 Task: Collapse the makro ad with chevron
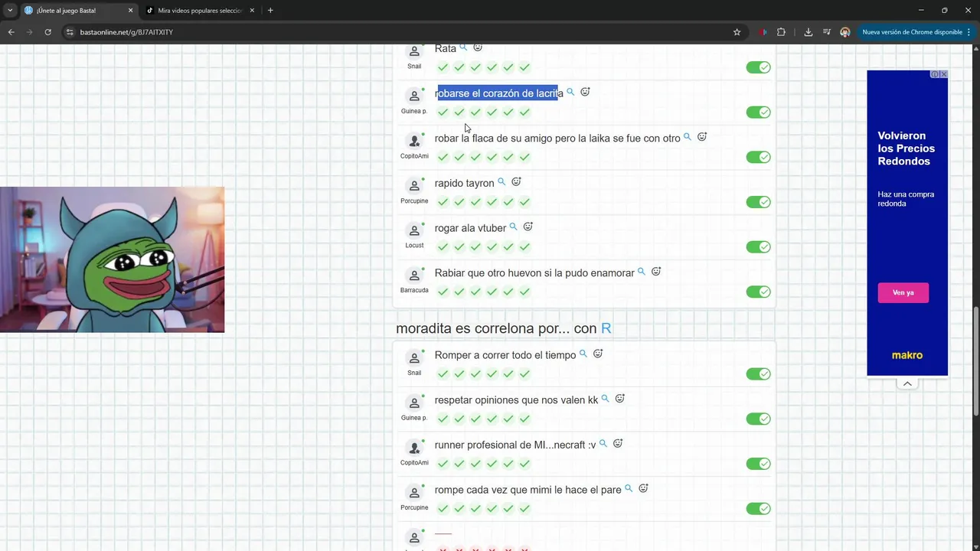(x=907, y=383)
